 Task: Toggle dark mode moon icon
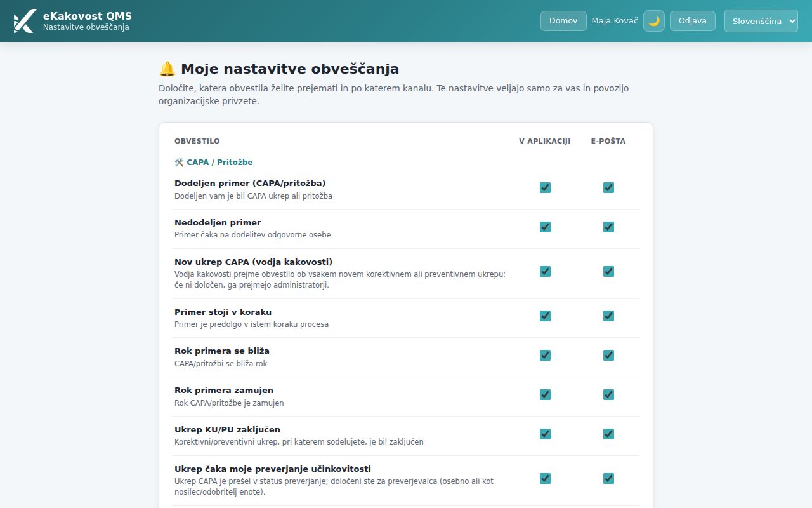[654, 21]
